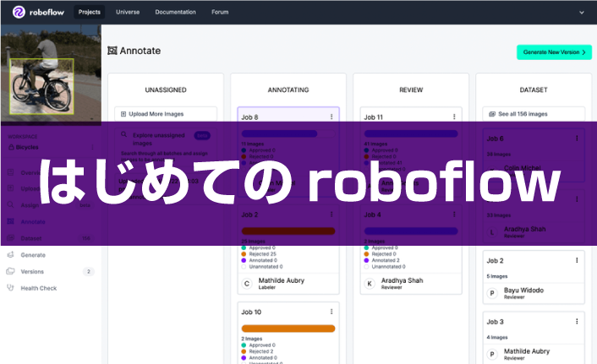The width and height of the screenshot is (597, 364).
Task: Click 4 images text in Job 3 card
Action: 497,337
